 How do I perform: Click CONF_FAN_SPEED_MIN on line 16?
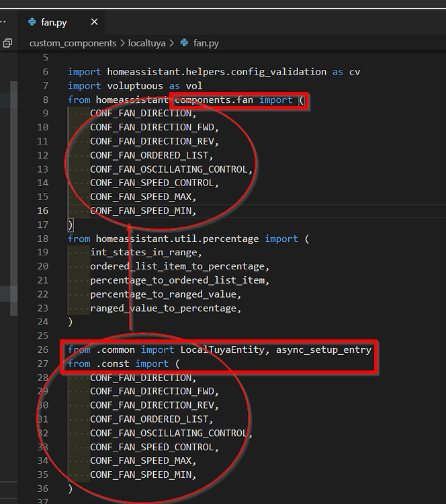pos(142,210)
